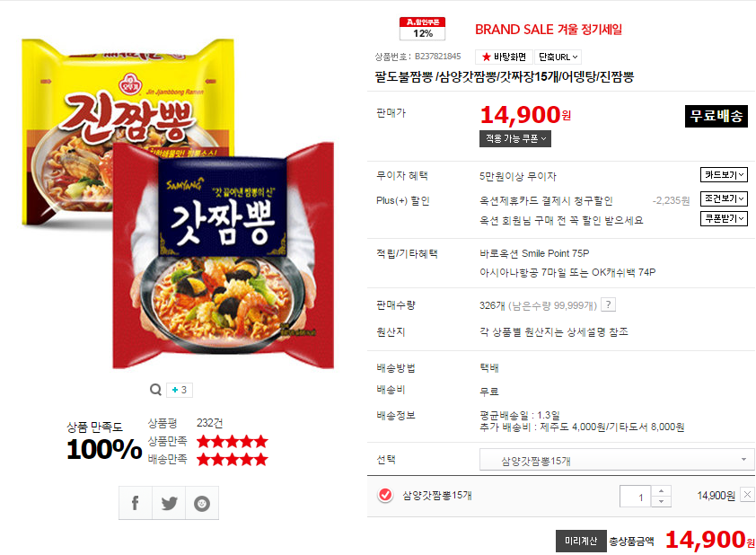This screenshot has width=756, height=555.
Task: Click the red star 바탕화면 shortcut button
Action: [504, 57]
